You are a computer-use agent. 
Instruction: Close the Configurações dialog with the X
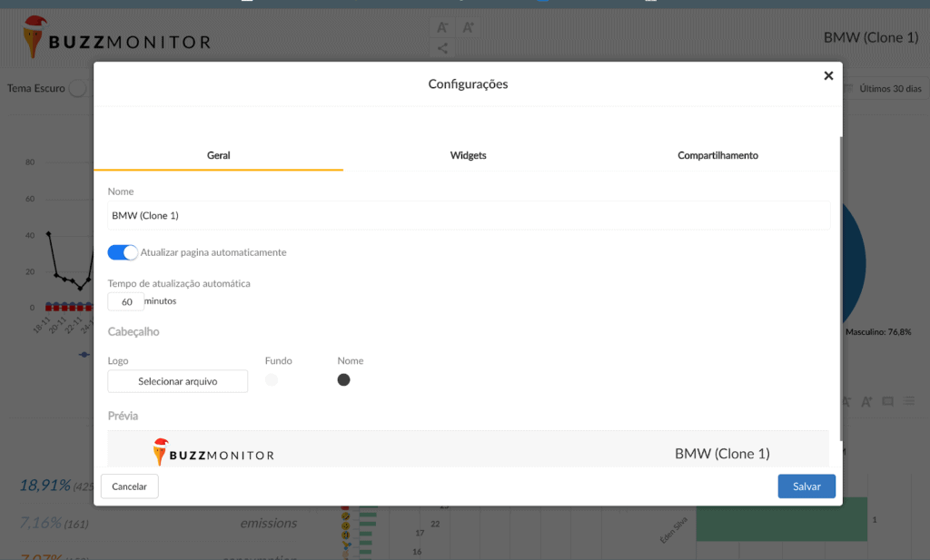pos(828,76)
